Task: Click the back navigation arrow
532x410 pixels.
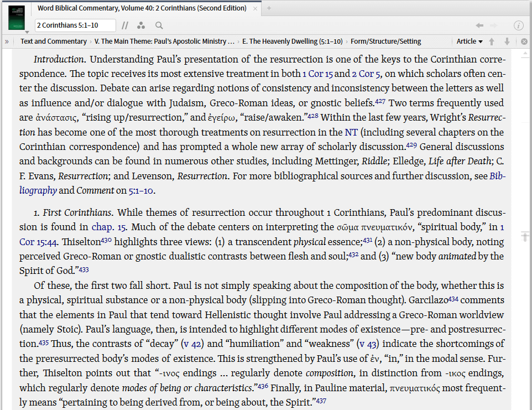Action: [479, 25]
